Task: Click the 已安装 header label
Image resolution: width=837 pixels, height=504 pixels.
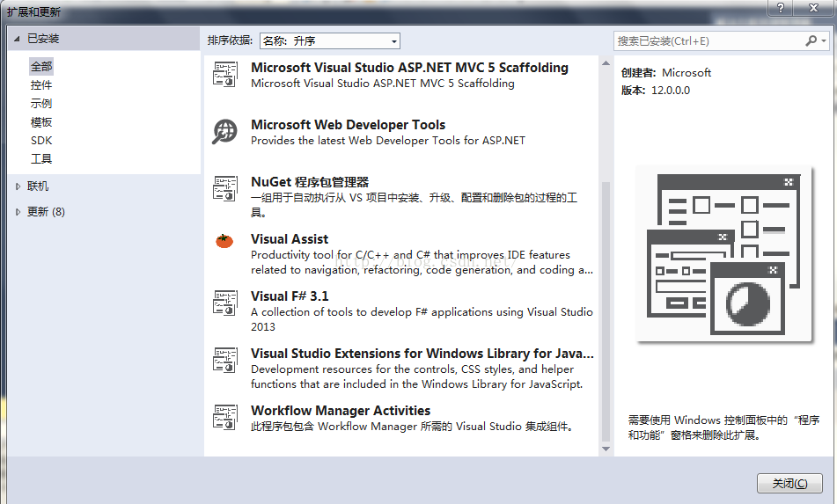Action: click(x=43, y=39)
